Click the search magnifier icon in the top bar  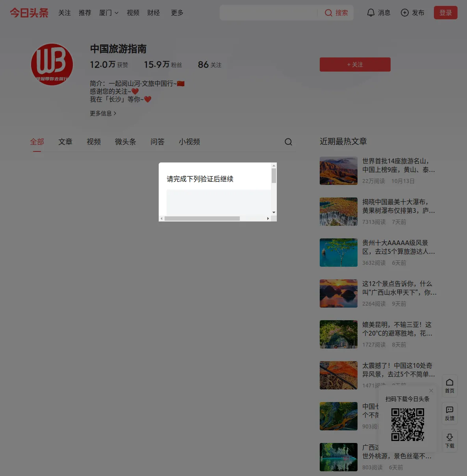328,13
